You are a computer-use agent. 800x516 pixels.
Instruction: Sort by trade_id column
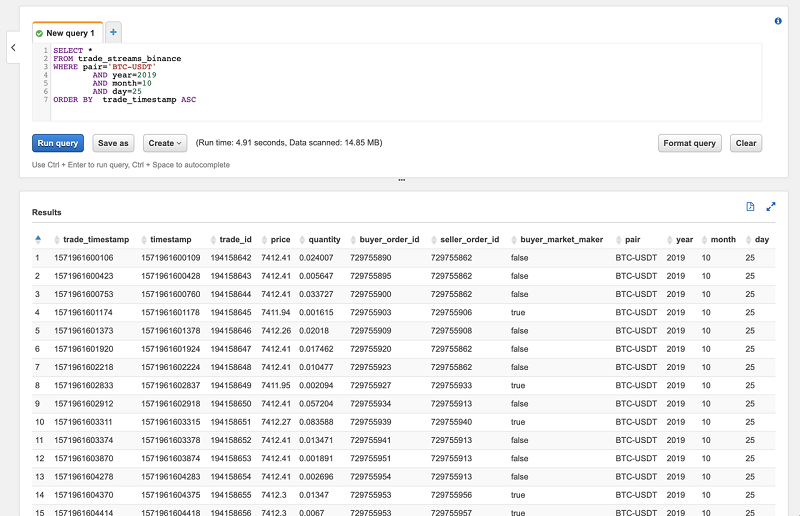(x=231, y=239)
